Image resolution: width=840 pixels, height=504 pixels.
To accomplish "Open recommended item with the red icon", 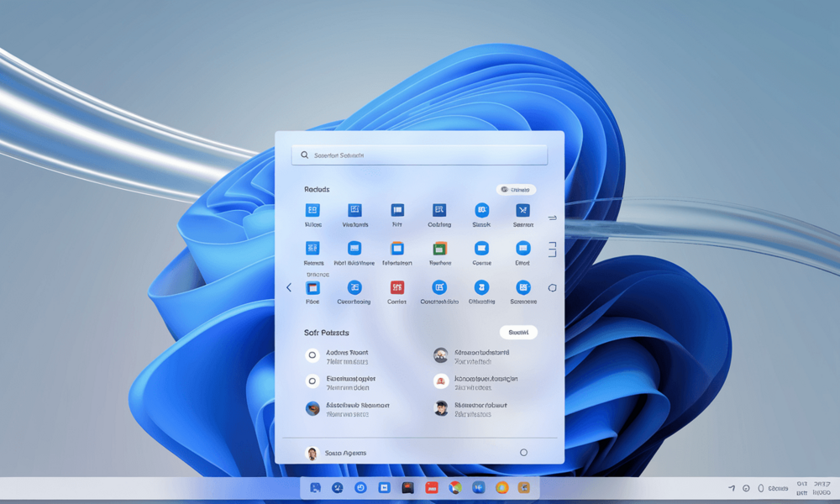I will [x=475, y=382].
